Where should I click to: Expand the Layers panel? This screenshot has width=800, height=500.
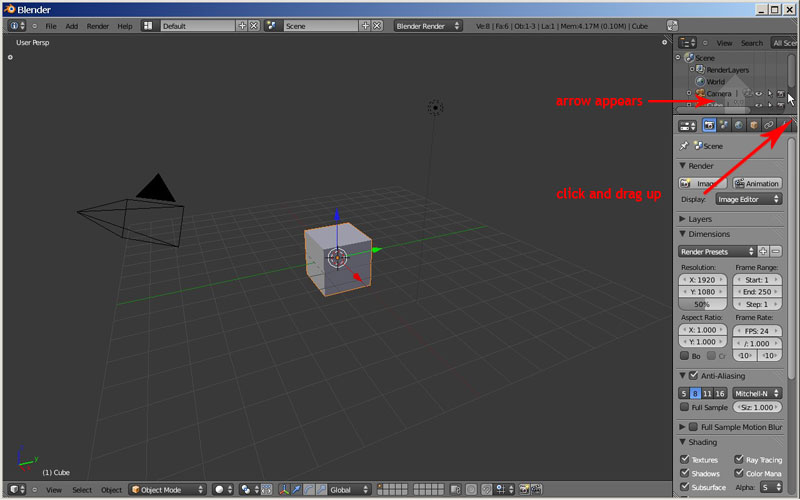point(700,218)
